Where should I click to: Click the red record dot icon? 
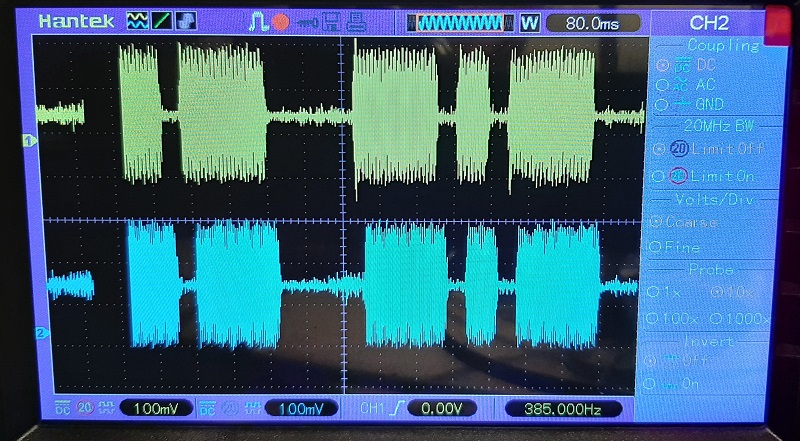click(x=281, y=21)
